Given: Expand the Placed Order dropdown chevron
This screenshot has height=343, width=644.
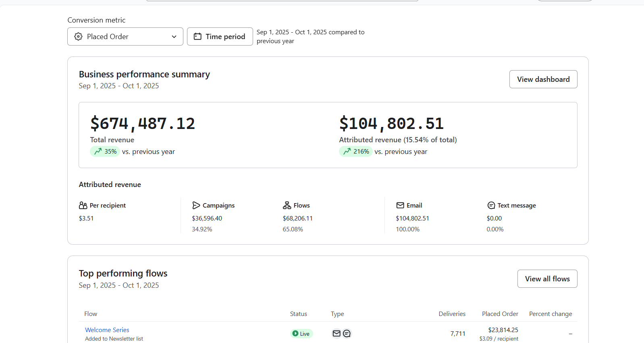Looking at the screenshot, I should pyautogui.click(x=174, y=37).
